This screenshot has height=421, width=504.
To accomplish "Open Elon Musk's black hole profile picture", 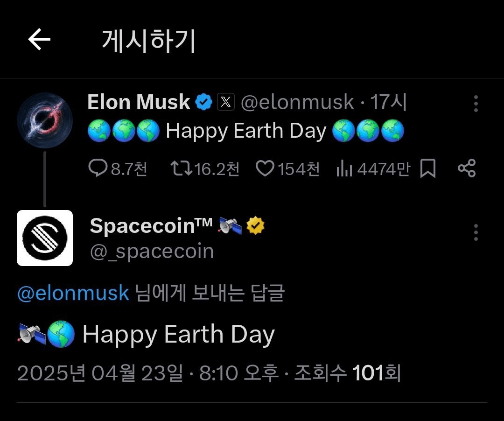I will [45, 120].
